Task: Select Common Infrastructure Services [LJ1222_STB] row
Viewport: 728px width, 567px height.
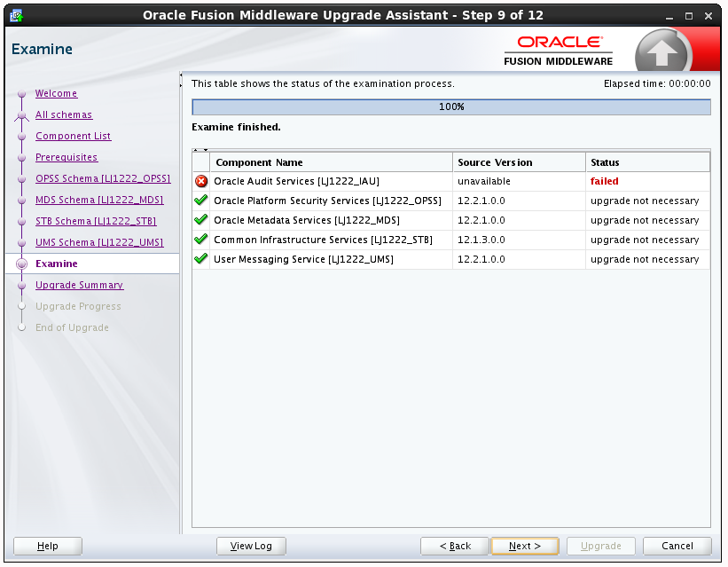Action: point(451,240)
